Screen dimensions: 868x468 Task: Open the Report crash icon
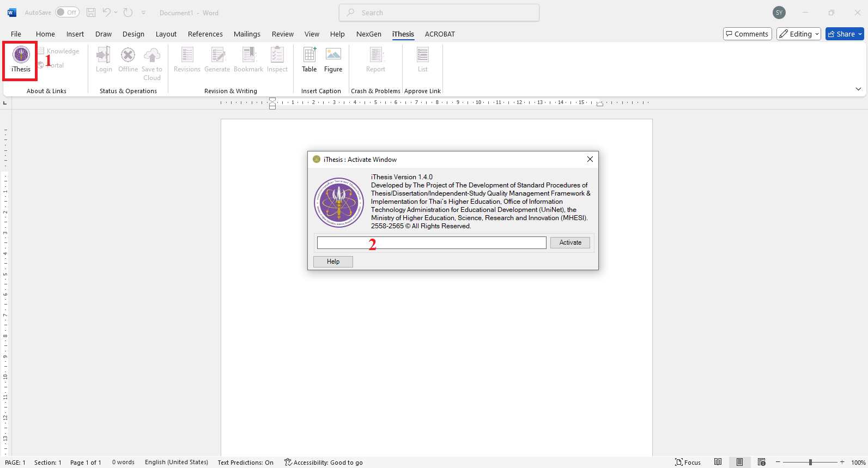375,59
